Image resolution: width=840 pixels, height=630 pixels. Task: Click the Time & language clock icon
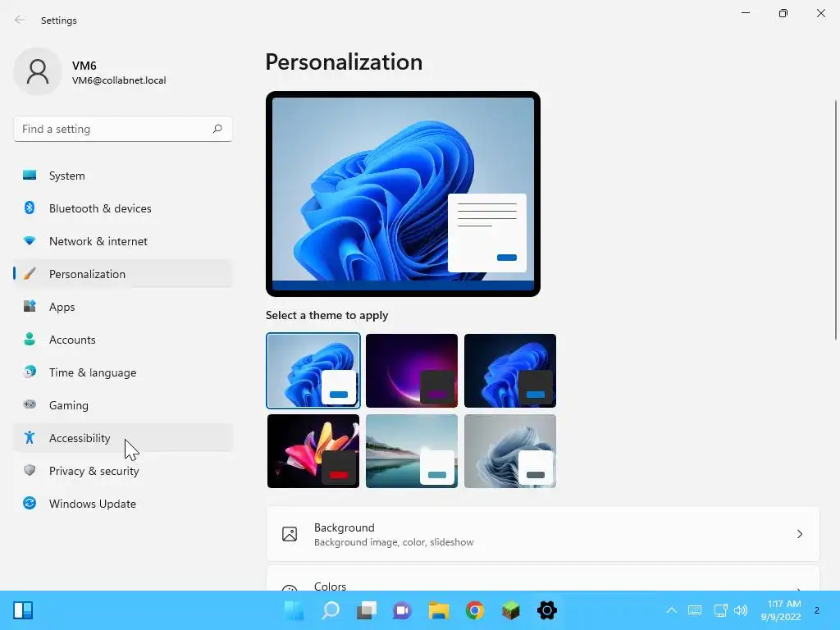[x=30, y=372]
